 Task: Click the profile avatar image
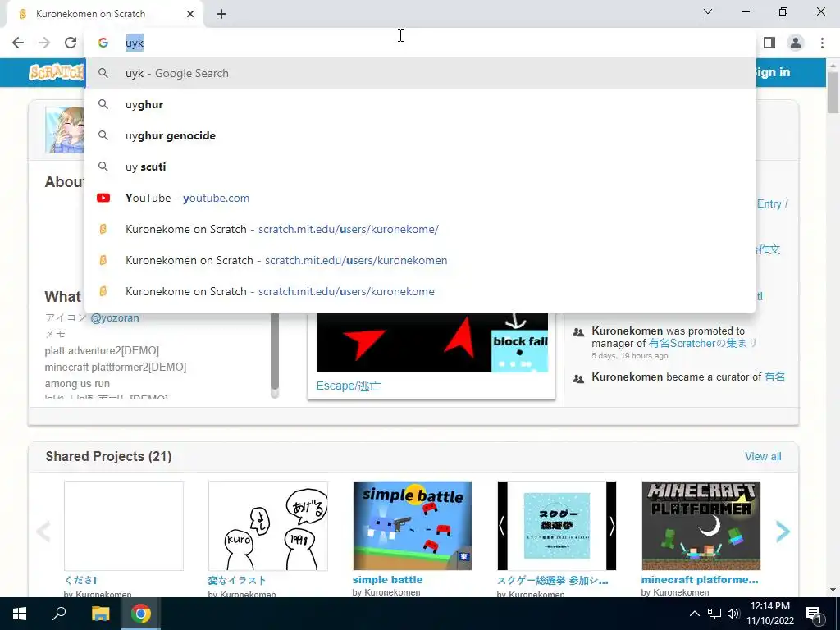(x=65, y=130)
